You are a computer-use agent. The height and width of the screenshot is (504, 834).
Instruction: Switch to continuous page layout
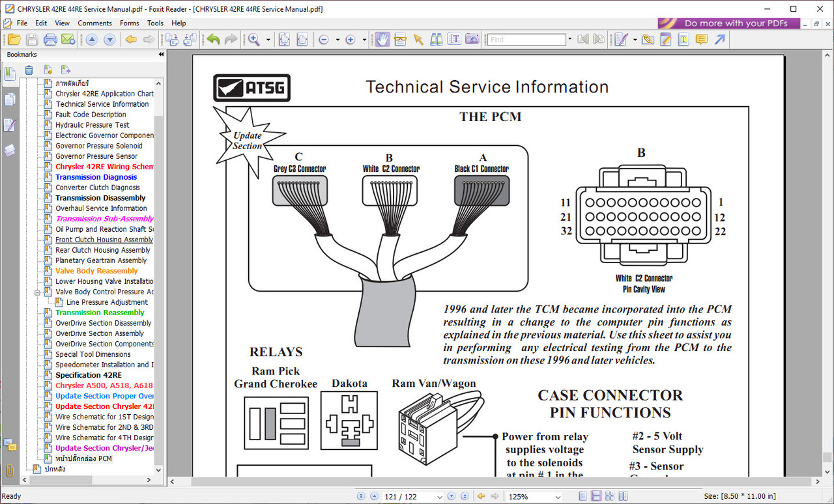click(596, 496)
